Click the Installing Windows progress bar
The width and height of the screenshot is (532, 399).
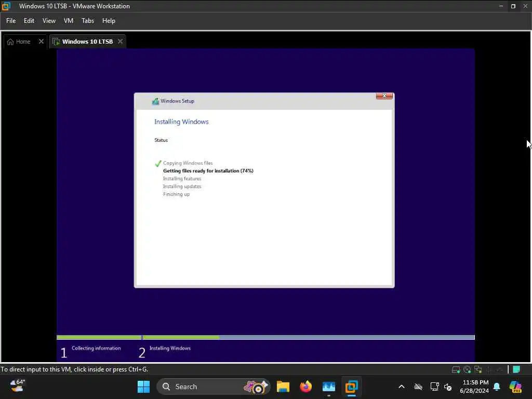(309, 337)
